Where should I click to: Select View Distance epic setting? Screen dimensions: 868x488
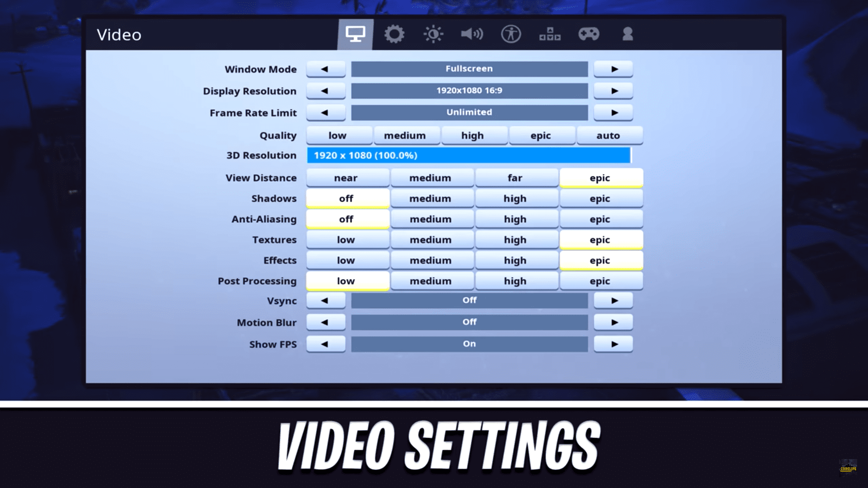[600, 178]
